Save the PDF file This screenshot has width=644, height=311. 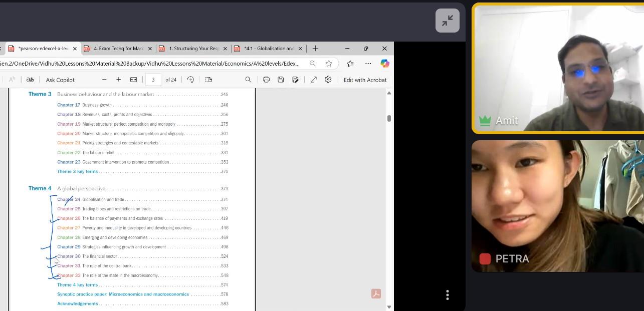[x=281, y=80]
